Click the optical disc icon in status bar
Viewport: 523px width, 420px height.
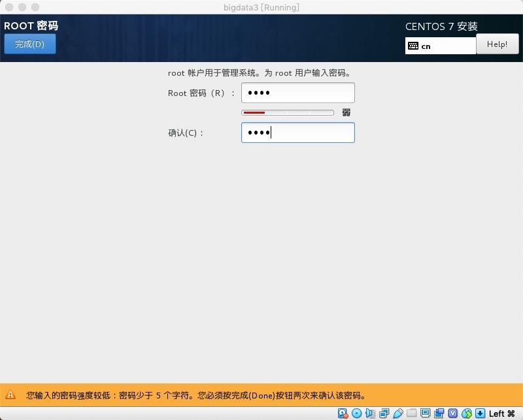pos(356,413)
